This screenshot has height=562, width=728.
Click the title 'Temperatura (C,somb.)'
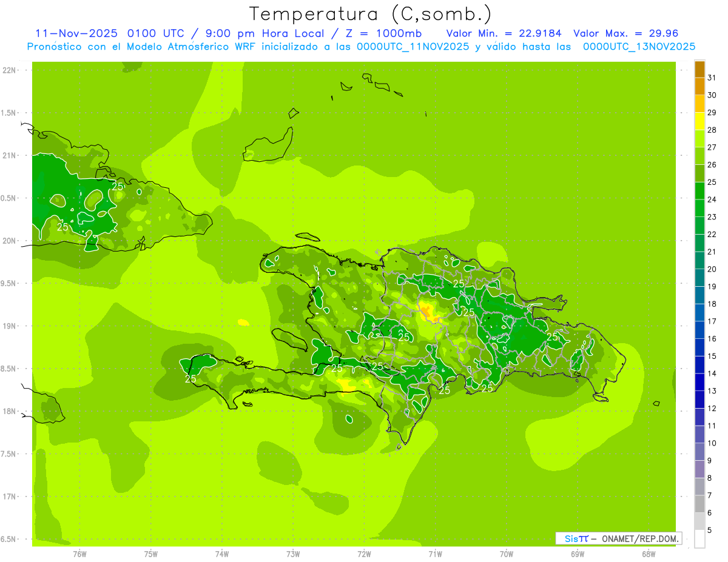370,14
